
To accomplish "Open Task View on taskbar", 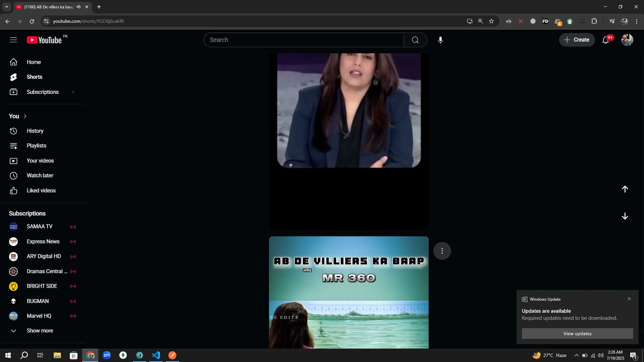I will click(40, 355).
